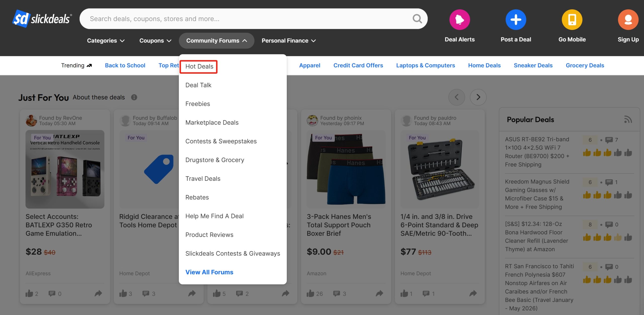Open the Back to School link
The image size is (644, 315).
125,65
